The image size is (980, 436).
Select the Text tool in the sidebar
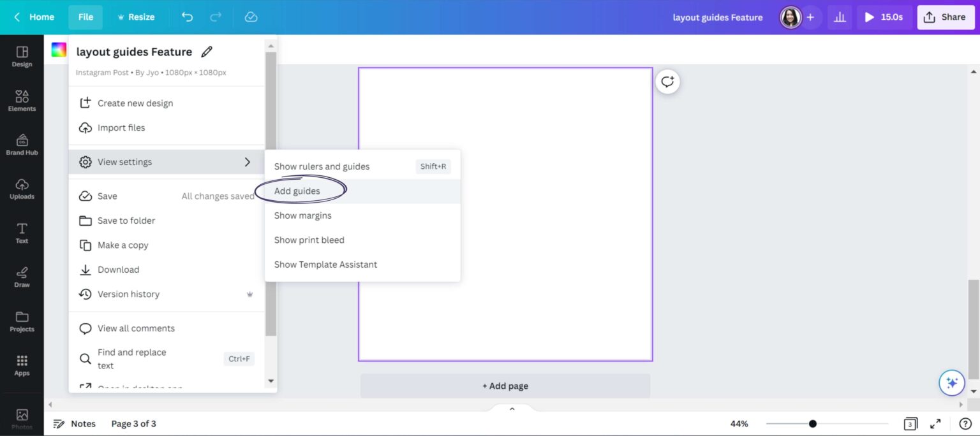[22, 233]
